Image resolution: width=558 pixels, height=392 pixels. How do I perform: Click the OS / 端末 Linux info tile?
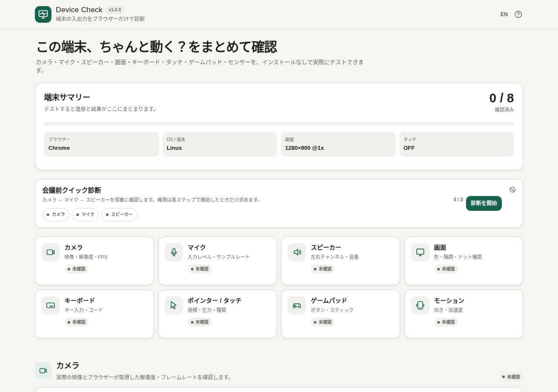(220, 144)
